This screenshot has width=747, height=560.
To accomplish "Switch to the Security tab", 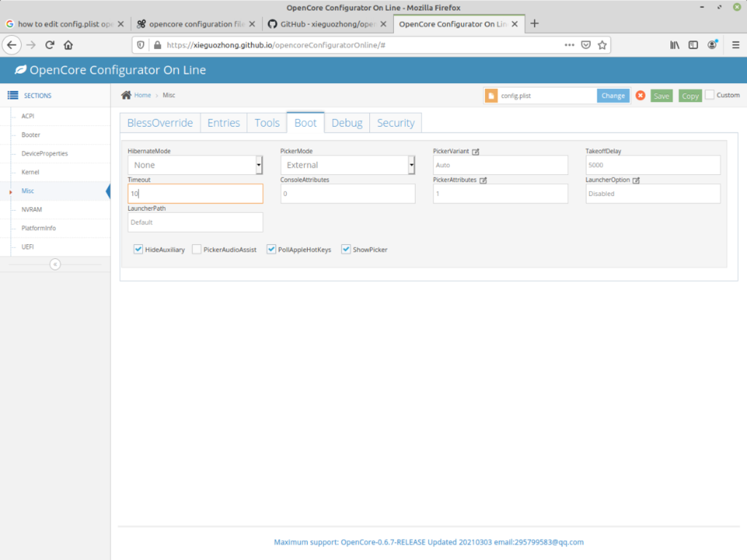I will 395,123.
